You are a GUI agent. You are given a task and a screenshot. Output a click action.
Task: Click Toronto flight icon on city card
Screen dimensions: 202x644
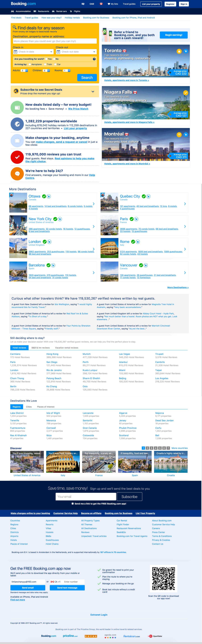(x=186, y=51)
